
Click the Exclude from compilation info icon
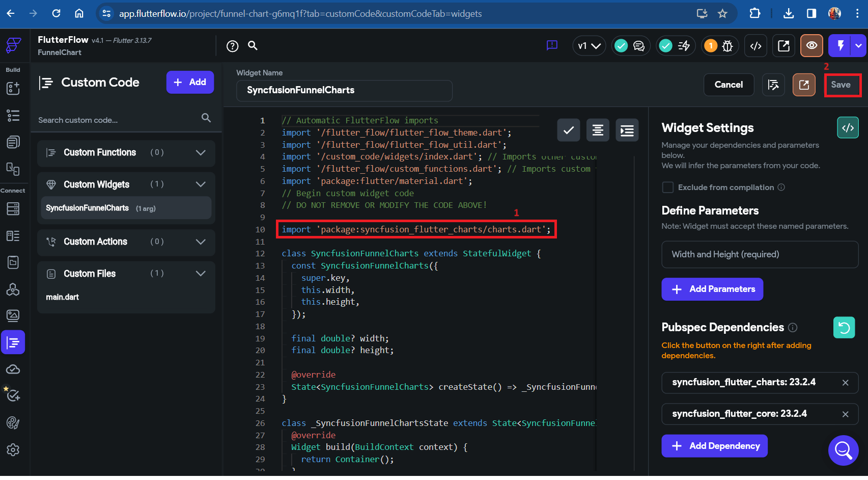[781, 188]
